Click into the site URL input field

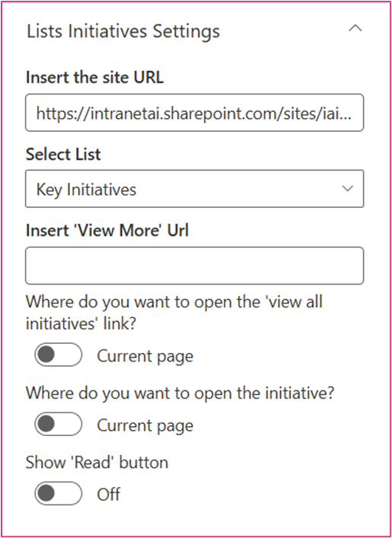tap(194, 113)
